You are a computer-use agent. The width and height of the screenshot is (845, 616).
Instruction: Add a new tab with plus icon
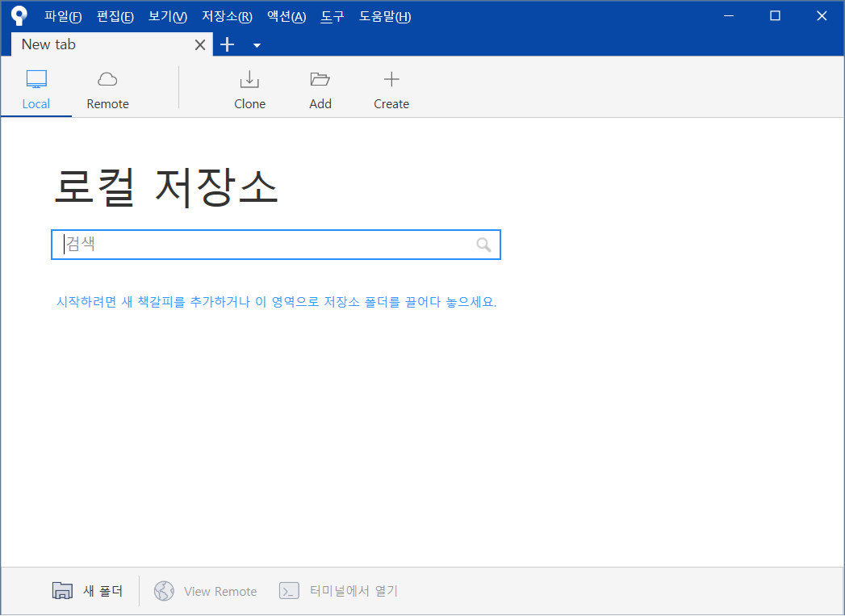(228, 44)
